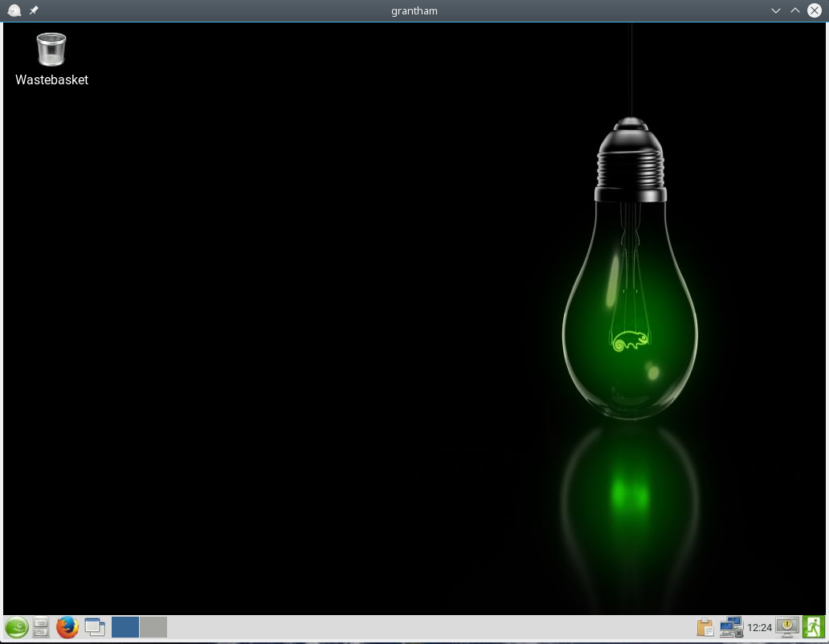This screenshot has width=829, height=644.
Task: Click the green logout exit icon
Action: click(x=813, y=627)
